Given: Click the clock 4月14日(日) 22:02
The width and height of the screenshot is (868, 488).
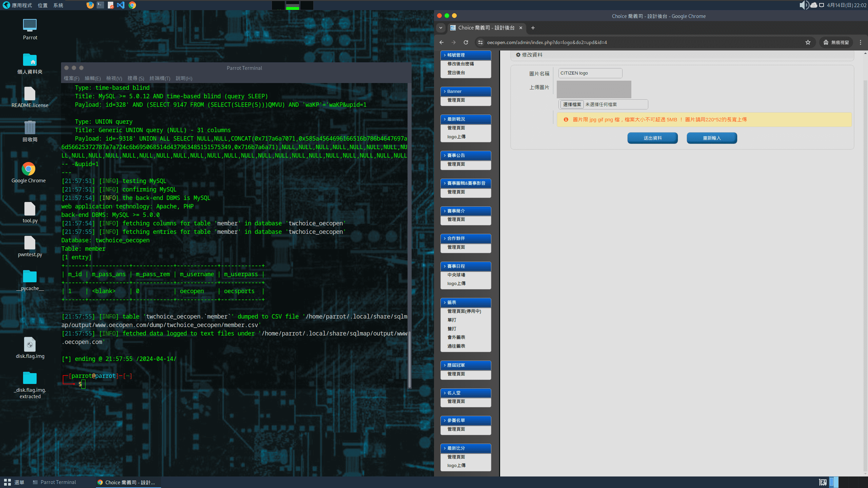Looking at the screenshot, I should click(846, 5).
